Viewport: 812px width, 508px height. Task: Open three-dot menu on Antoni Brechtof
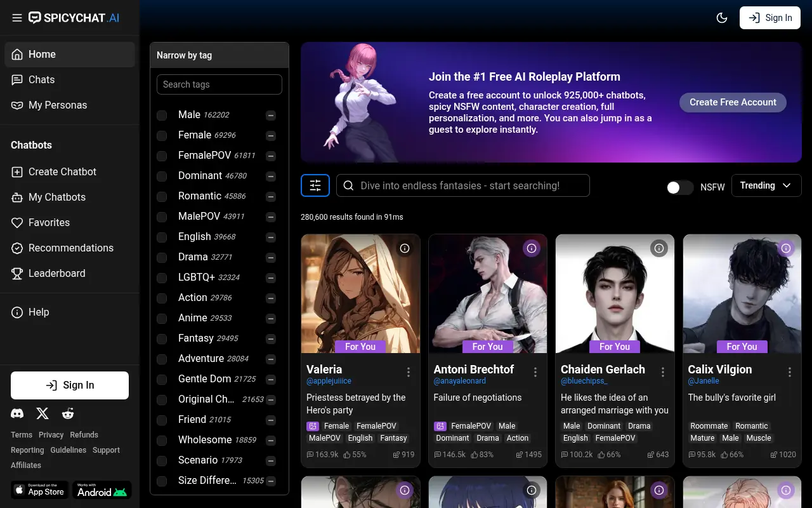pos(535,372)
